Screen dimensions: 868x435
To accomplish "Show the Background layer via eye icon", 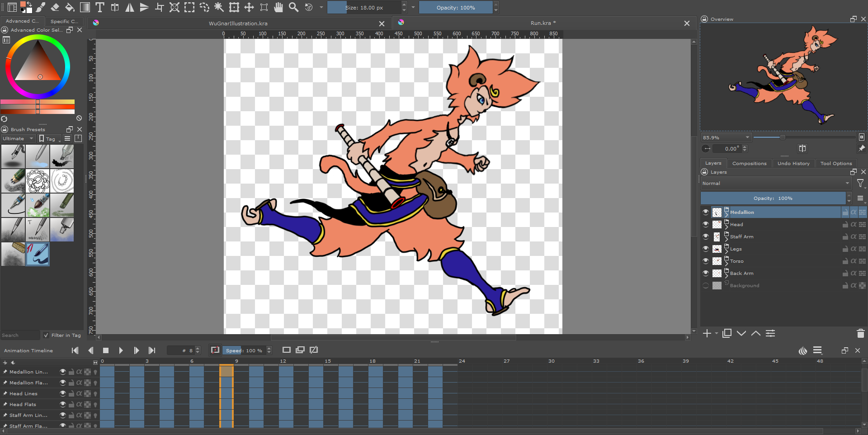I will 706,285.
